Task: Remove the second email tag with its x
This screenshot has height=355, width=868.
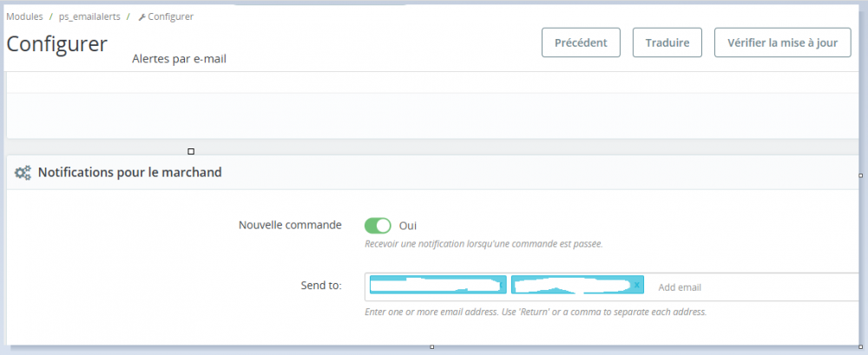Action: click(637, 286)
